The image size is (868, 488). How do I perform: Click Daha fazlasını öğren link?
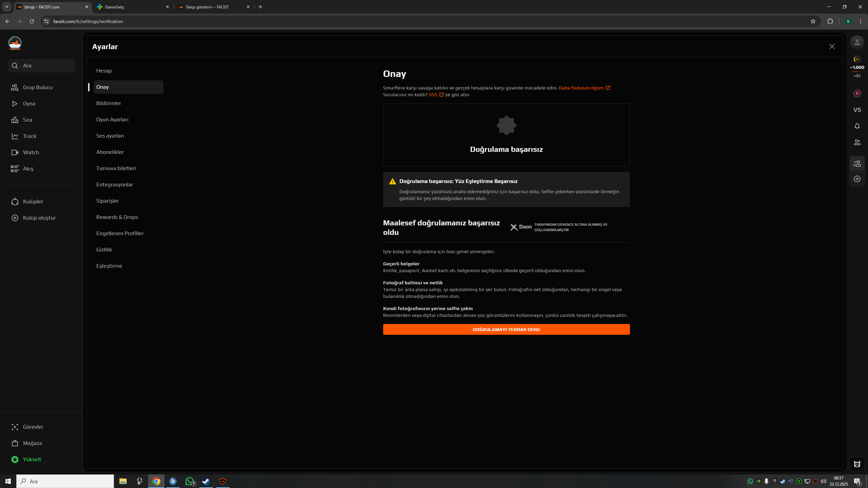pyautogui.click(x=584, y=88)
